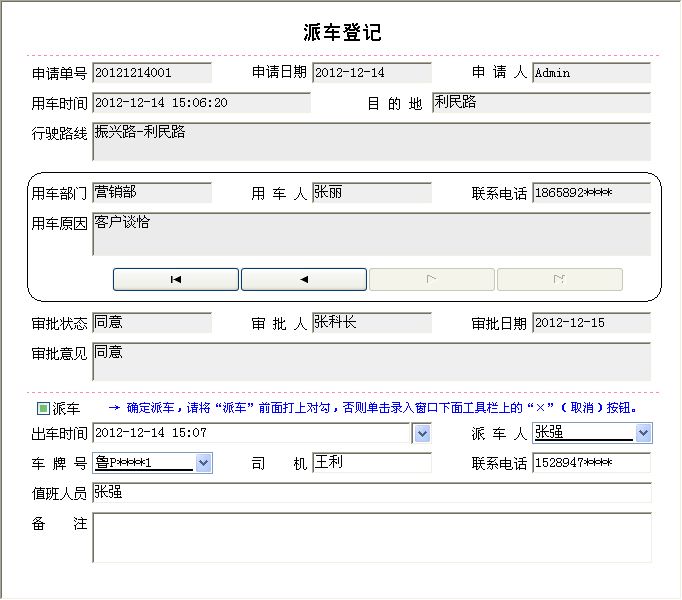Toggle the 派车 checkbox
This screenshot has height=600, width=682.
43,408
